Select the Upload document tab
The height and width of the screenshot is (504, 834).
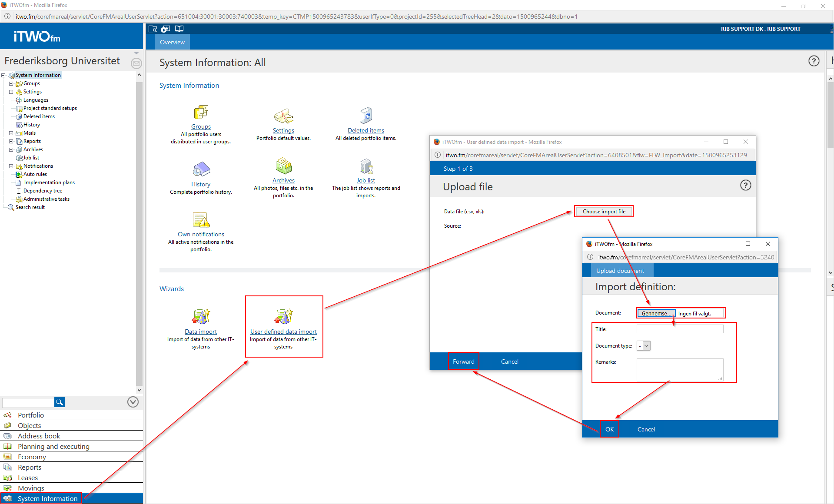tap(620, 271)
